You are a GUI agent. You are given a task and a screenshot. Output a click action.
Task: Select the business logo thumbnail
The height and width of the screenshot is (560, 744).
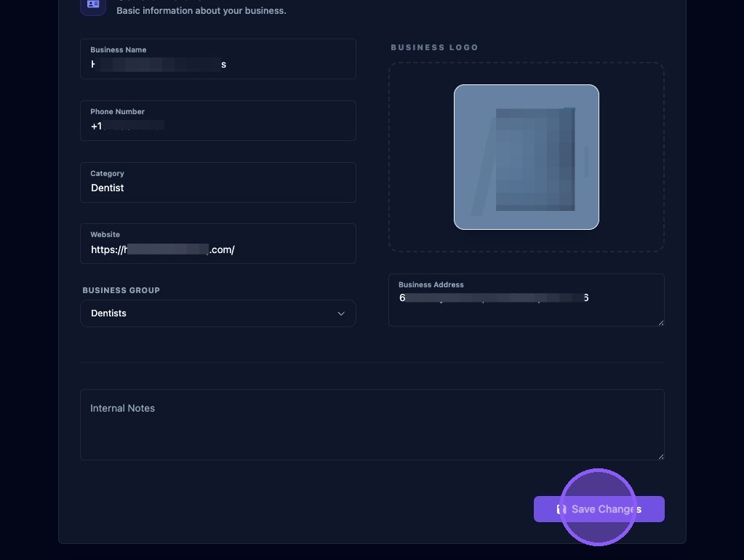point(527,157)
